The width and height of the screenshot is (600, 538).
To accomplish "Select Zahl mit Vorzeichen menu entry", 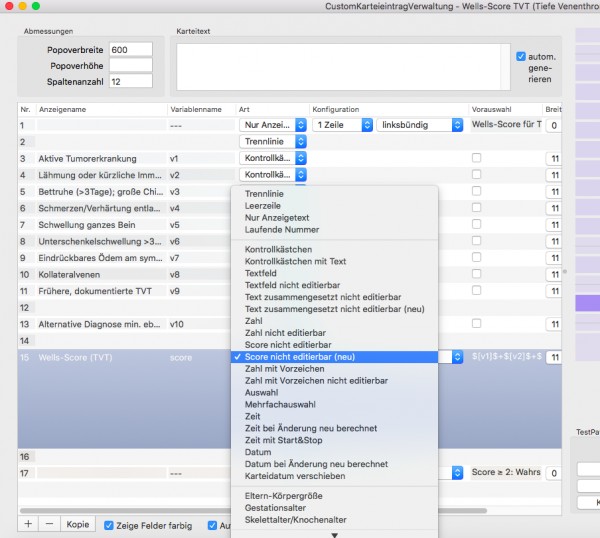I will pos(284,369).
